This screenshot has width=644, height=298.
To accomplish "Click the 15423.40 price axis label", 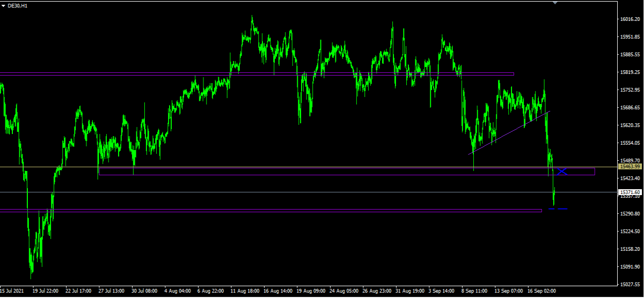I will (630, 178).
